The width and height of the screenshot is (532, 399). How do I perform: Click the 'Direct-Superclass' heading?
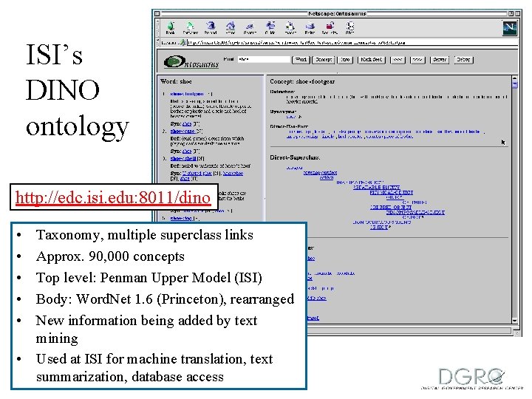click(x=295, y=157)
